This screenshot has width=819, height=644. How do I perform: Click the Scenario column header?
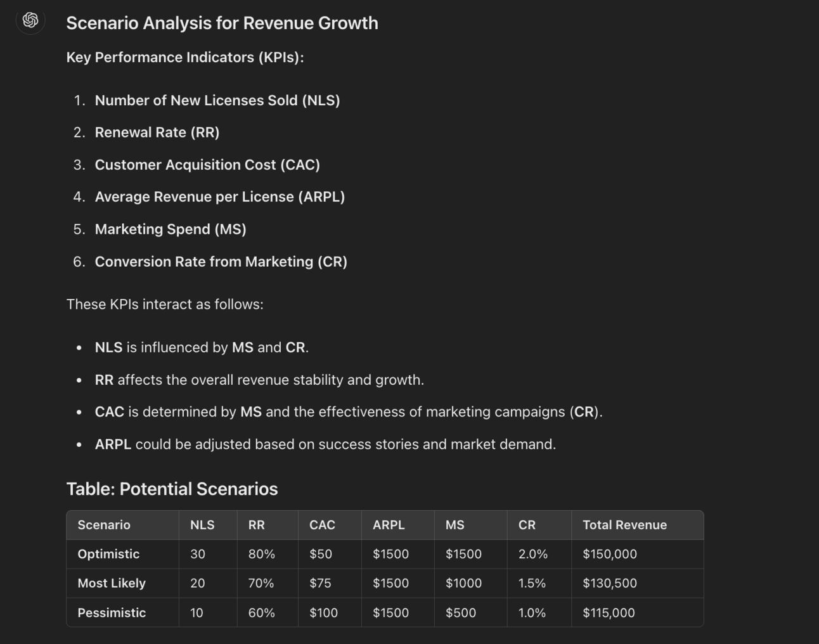pos(104,525)
